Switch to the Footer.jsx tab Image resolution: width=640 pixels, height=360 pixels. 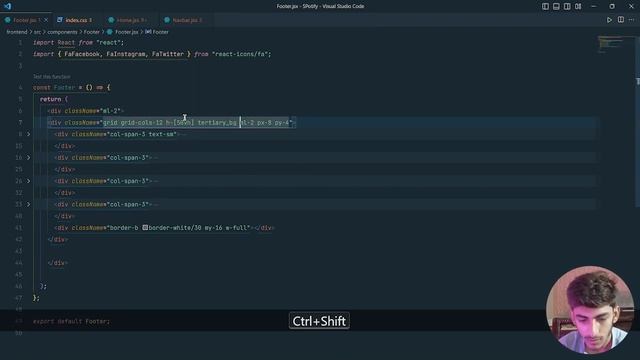pos(26,20)
